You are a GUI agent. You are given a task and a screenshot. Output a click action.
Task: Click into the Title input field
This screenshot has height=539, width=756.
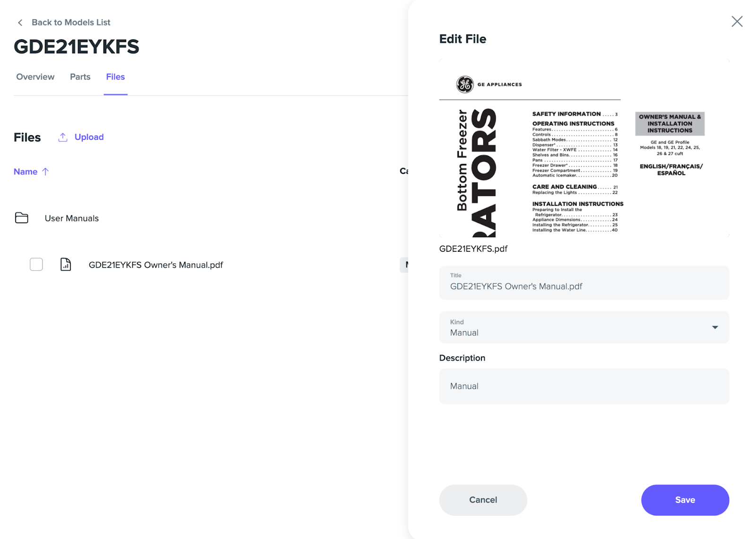[584, 282]
